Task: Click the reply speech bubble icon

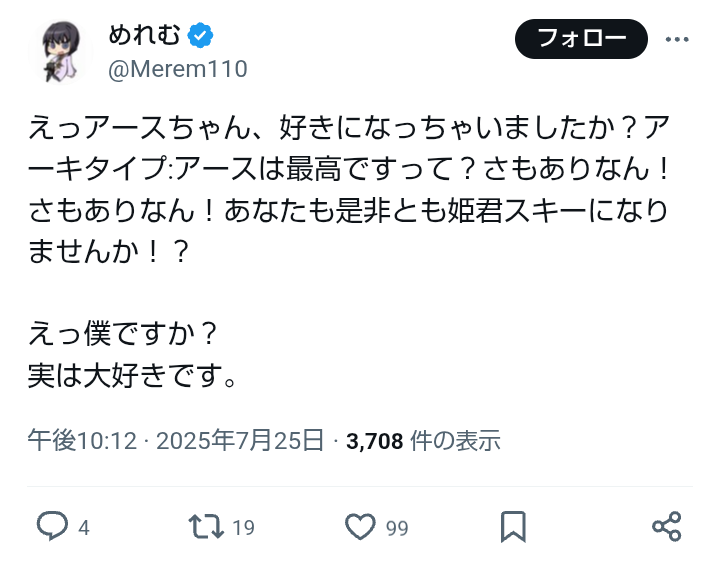Action: pyautogui.click(x=51, y=526)
